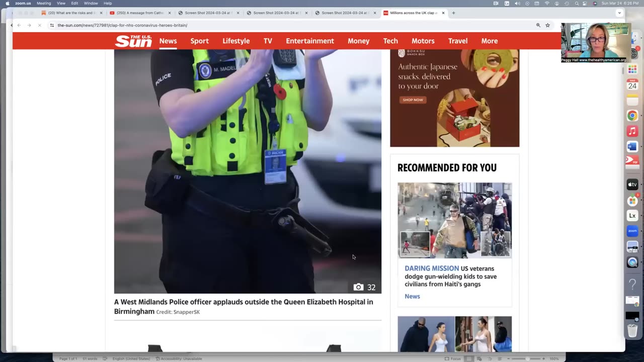Open Google Chrome from the dock

point(632,116)
